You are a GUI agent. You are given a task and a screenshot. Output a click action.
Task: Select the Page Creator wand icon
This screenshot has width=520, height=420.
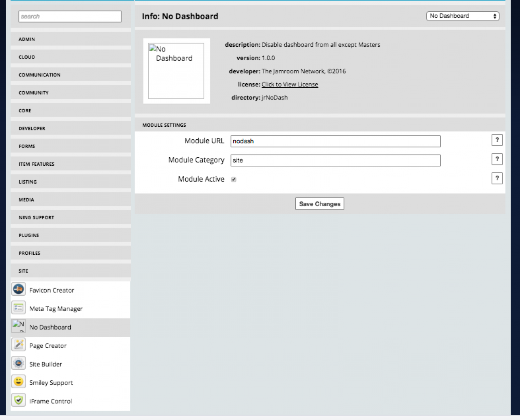tap(18, 345)
